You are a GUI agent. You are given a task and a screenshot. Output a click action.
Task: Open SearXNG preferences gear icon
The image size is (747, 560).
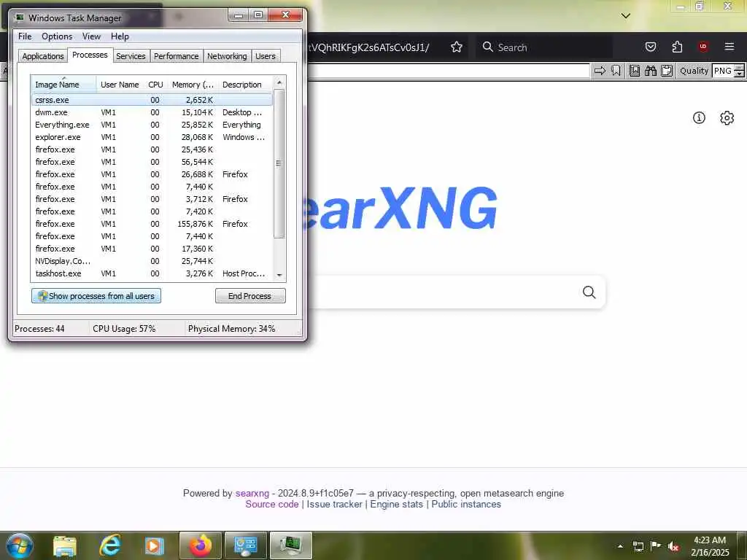point(727,117)
